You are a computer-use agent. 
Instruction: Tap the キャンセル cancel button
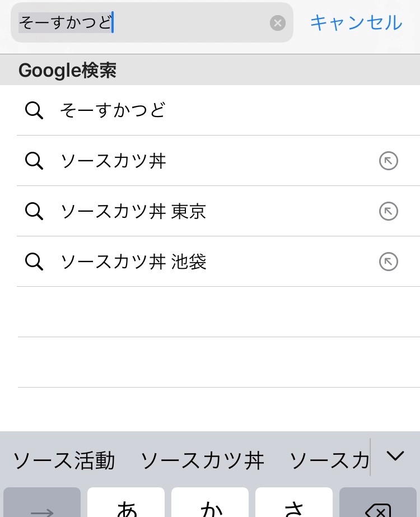pyautogui.click(x=356, y=23)
